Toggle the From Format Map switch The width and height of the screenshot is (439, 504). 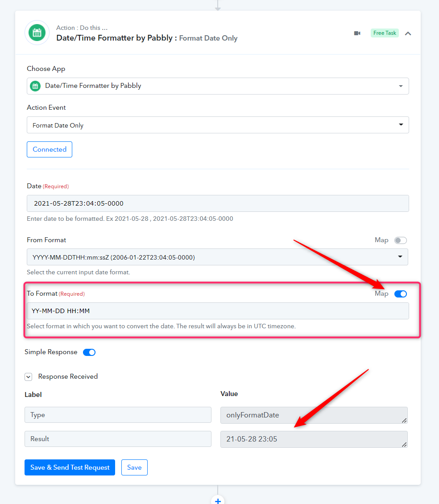400,240
